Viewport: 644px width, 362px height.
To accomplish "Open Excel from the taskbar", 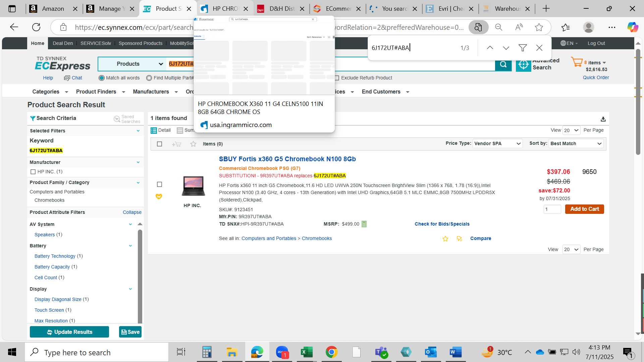I will (x=306, y=352).
